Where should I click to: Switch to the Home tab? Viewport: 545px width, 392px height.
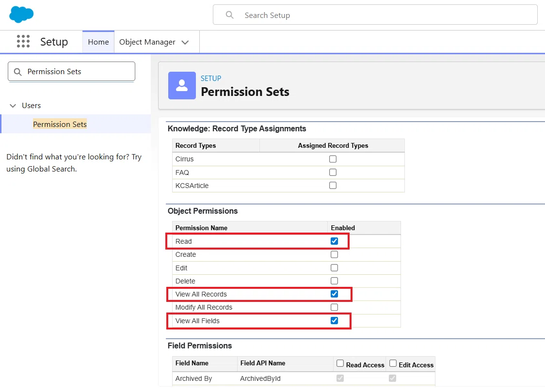(x=98, y=42)
